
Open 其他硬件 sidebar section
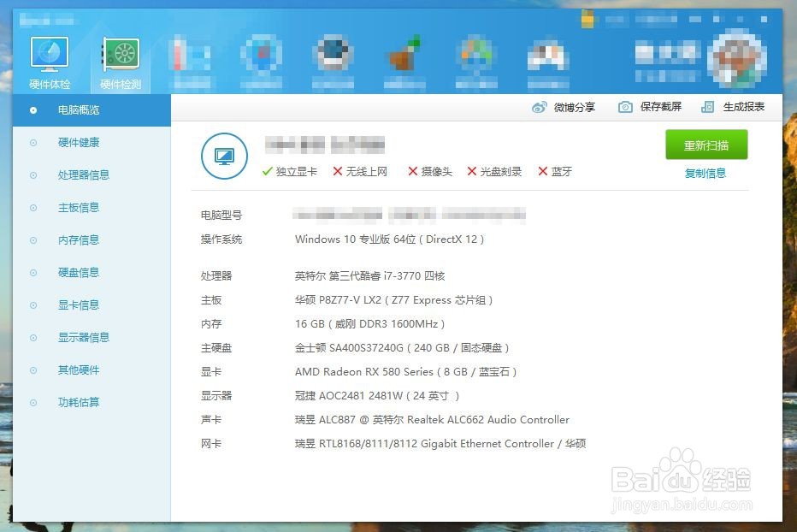click(x=92, y=370)
